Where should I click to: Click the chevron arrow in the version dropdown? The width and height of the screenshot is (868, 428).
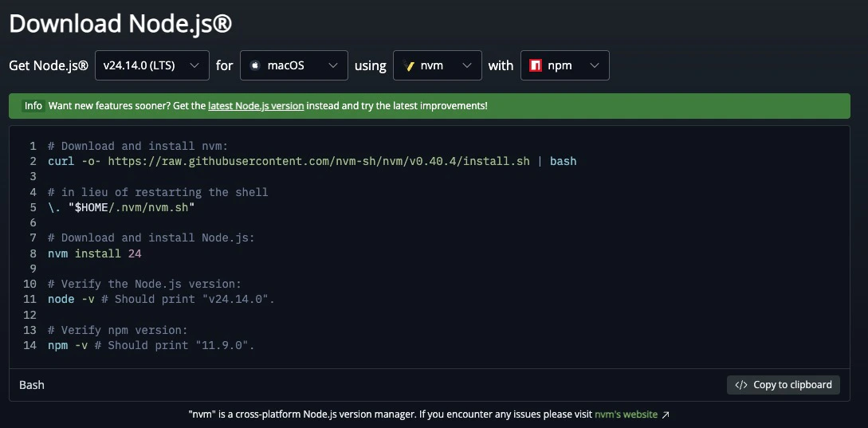click(x=194, y=65)
